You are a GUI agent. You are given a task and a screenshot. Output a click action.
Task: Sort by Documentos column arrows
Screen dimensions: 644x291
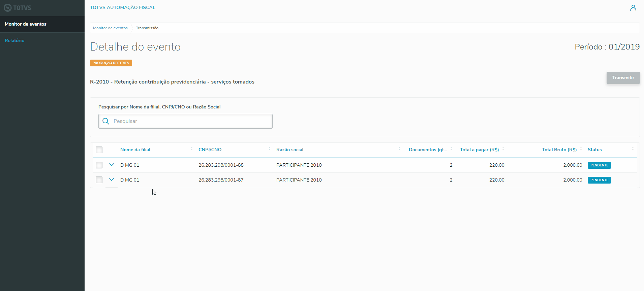(451, 149)
